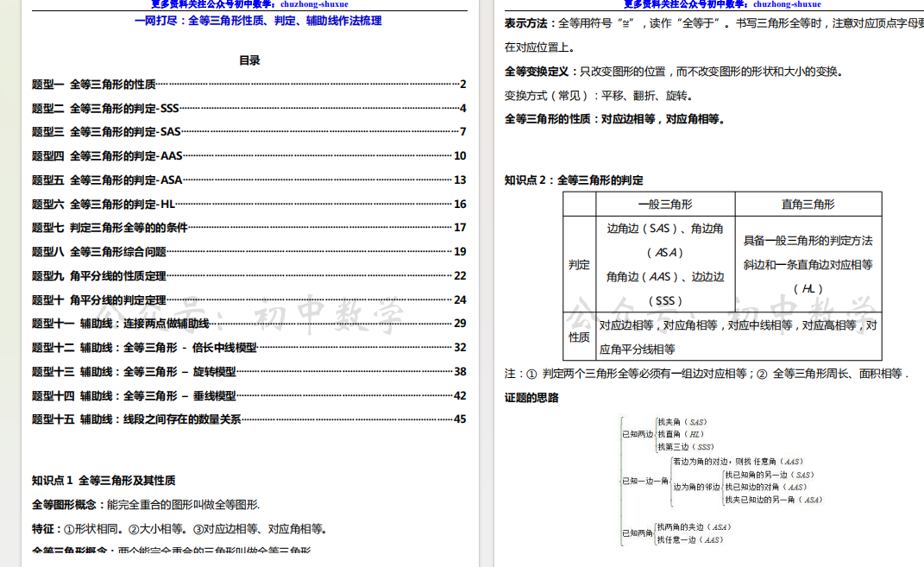This screenshot has height=567, width=924.
Task: Open the 题型十二 倍长中线模型 entry
Action: click(x=248, y=348)
